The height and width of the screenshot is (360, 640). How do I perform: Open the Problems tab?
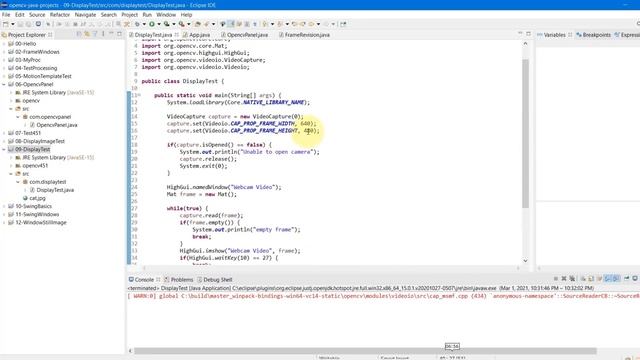[178, 280]
